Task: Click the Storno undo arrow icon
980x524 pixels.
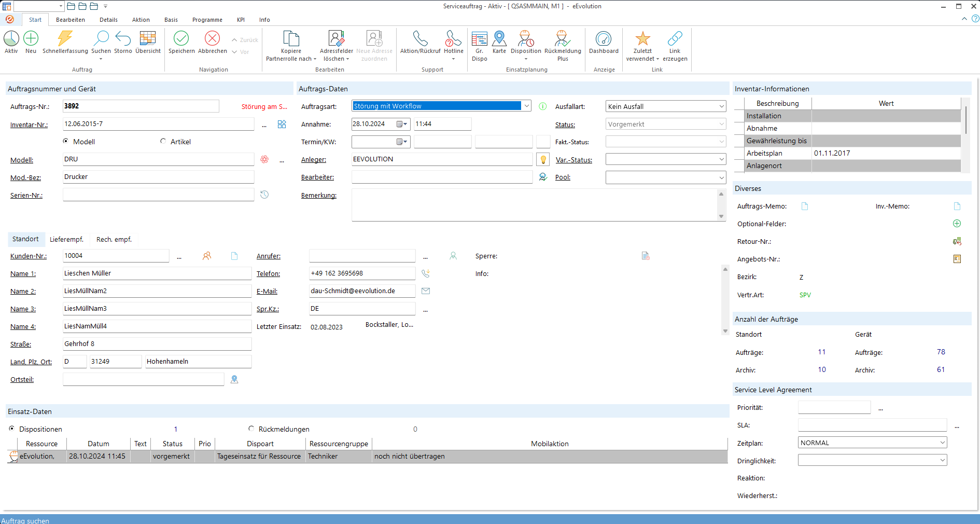Action: click(123, 38)
